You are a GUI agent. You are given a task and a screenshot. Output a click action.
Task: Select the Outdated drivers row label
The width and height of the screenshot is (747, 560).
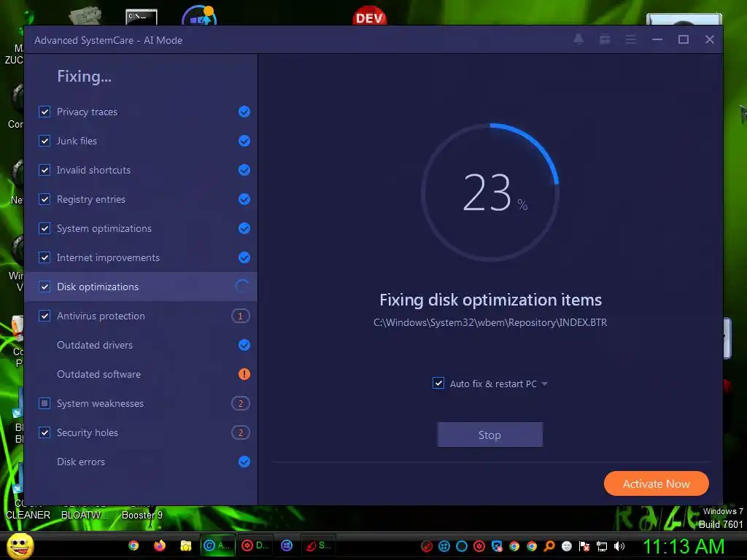[x=95, y=345]
